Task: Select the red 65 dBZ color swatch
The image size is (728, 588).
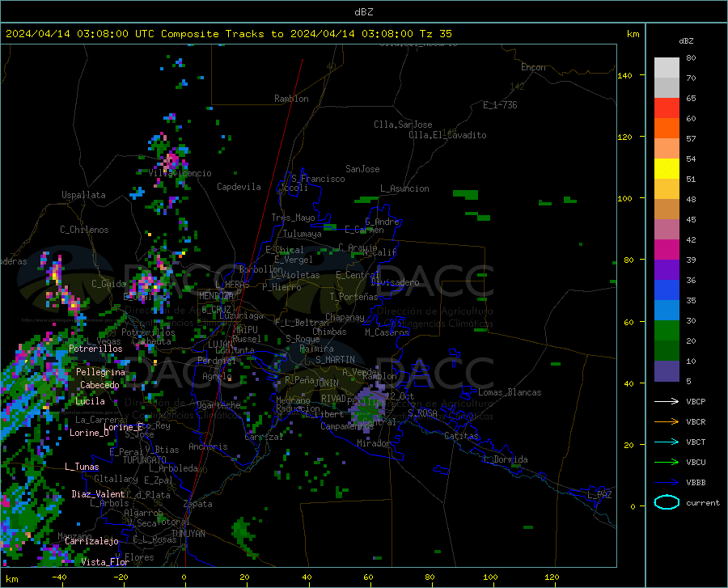Action: (667, 108)
